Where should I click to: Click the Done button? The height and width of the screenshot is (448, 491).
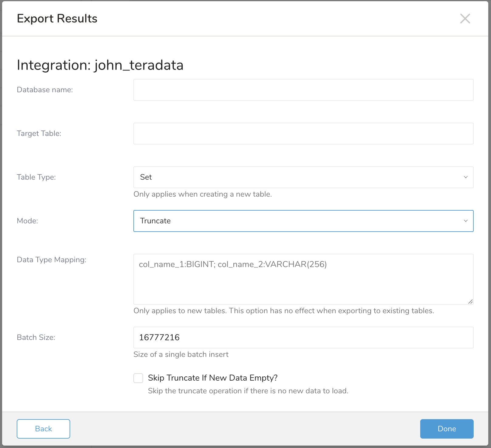click(x=447, y=429)
